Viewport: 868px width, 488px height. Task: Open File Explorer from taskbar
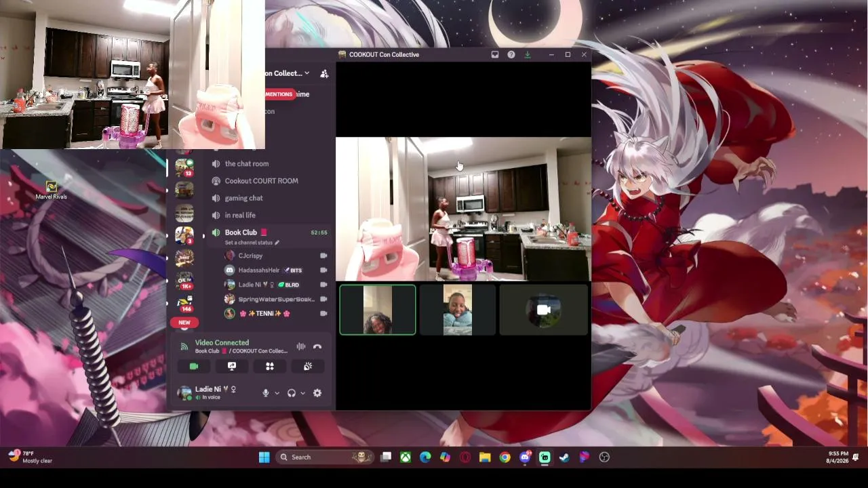485,457
